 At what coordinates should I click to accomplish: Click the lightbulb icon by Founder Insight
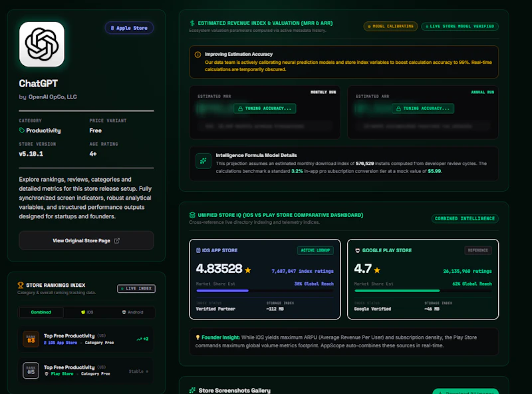click(198, 337)
